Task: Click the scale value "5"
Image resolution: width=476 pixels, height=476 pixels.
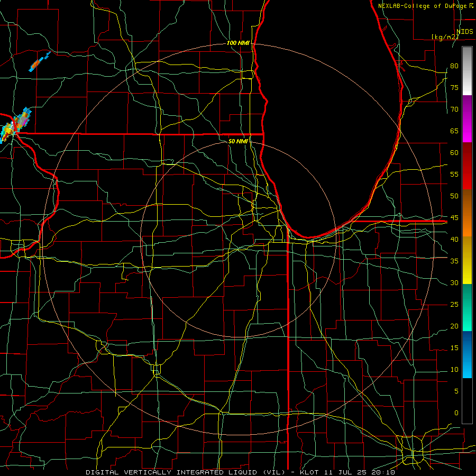Action: click(456, 391)
